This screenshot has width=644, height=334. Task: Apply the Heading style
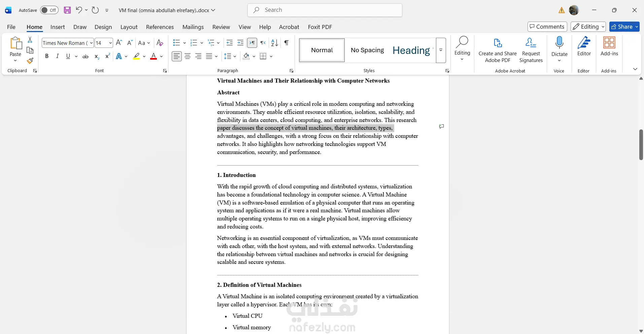[x=411, y=50]
